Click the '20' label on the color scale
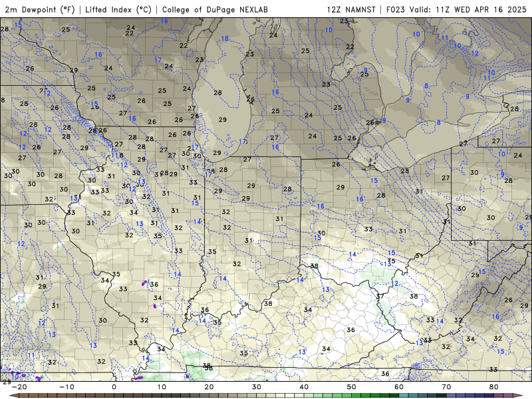Image resolution: width=532 pixels, height=399 pixels. click(x=209, y=387)
